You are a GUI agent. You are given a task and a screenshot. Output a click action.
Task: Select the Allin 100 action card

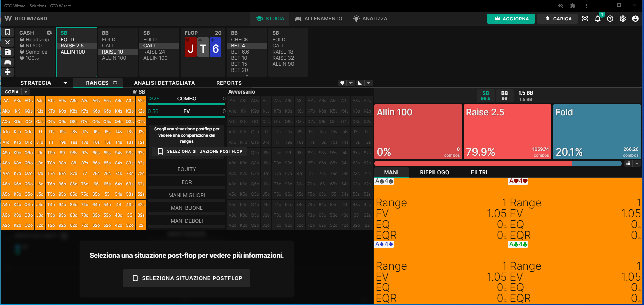[418, 131]
